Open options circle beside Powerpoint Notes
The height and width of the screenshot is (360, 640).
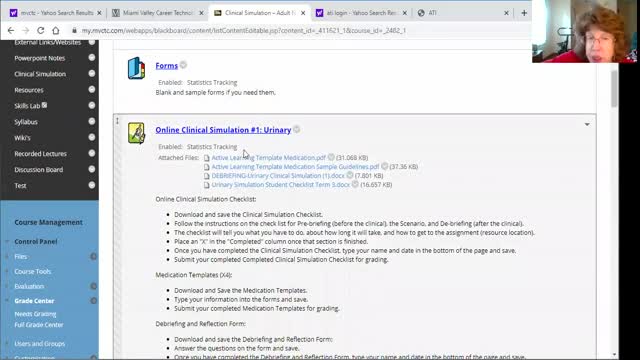pyautogui.click(x=92, y=58)
